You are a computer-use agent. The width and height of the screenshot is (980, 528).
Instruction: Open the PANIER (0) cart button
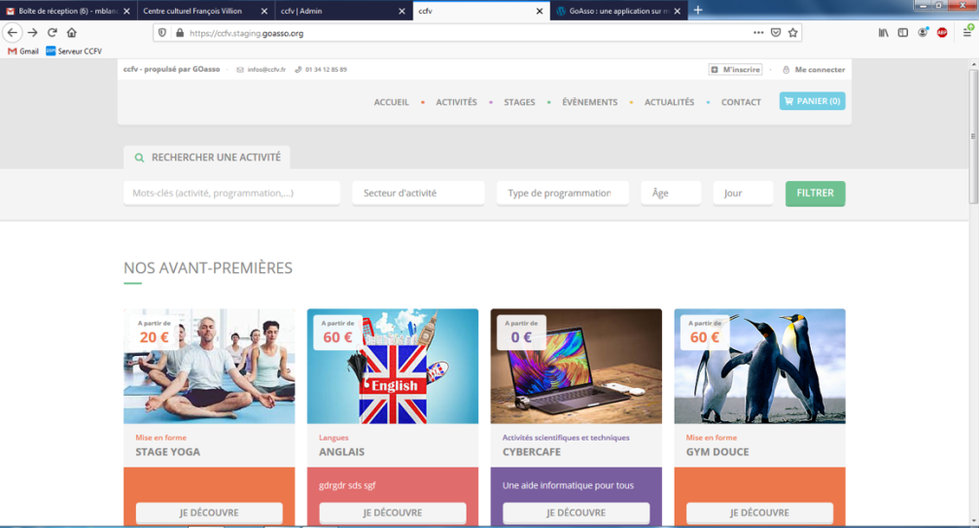pyautogui.click(x=812, y=101)
